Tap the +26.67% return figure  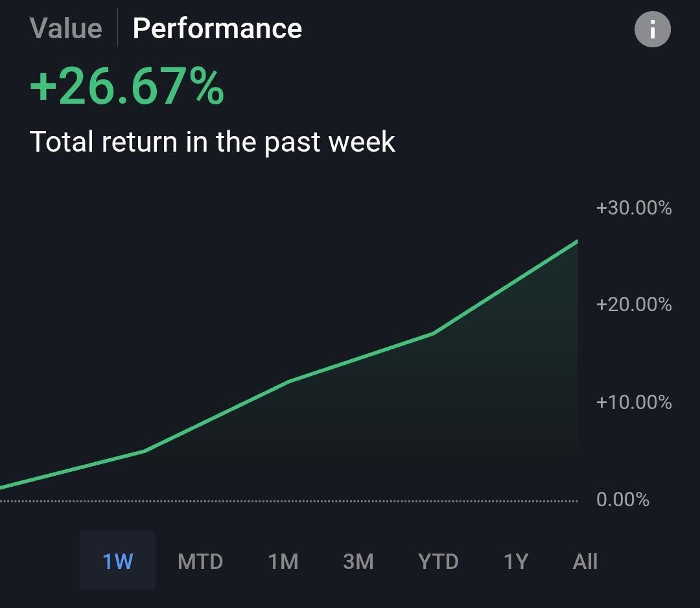pyautogui.click(x=127, y=86)
